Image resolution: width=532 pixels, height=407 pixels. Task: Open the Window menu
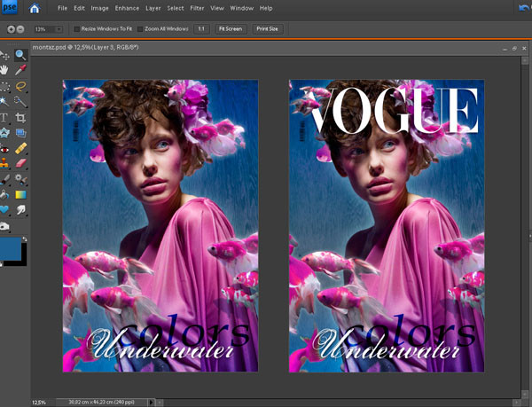tap(241, 8)
